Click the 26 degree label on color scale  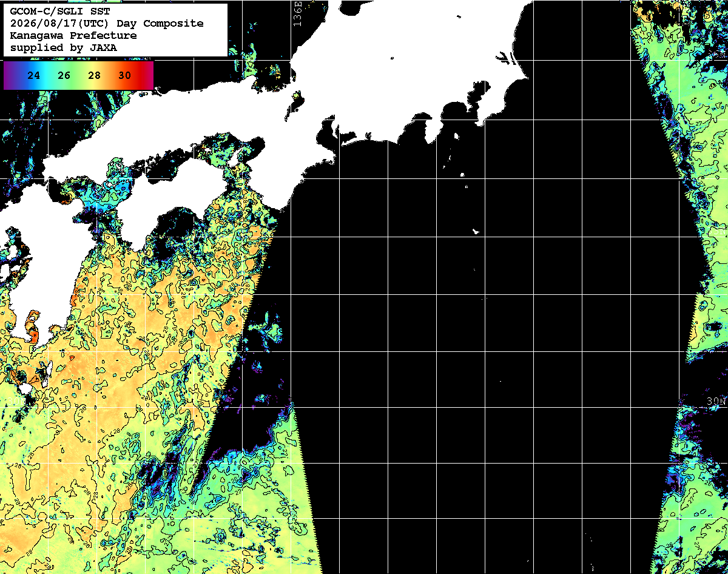[64, 76]
